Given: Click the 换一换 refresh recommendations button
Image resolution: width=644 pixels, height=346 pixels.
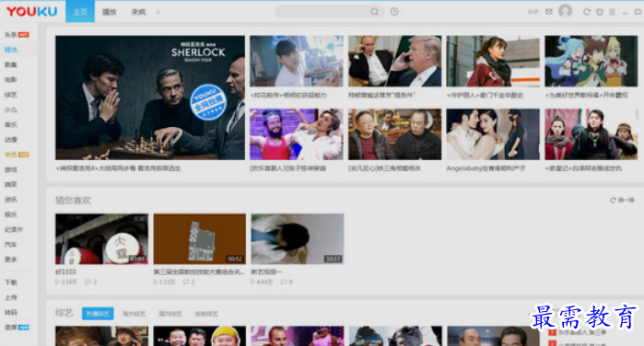Looking at the screenshot, I should pos(622,201).
